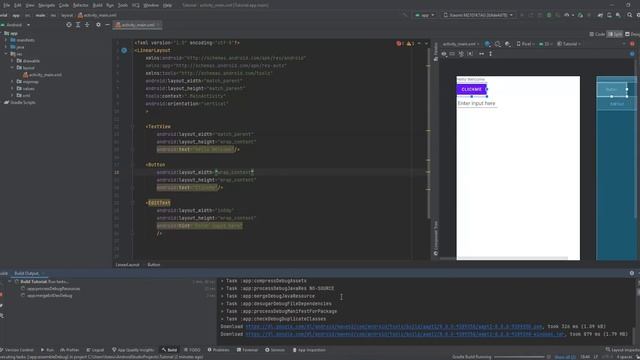Toggle view options eye icon in design toolbar
640x360 pixels.
[444, 54]
